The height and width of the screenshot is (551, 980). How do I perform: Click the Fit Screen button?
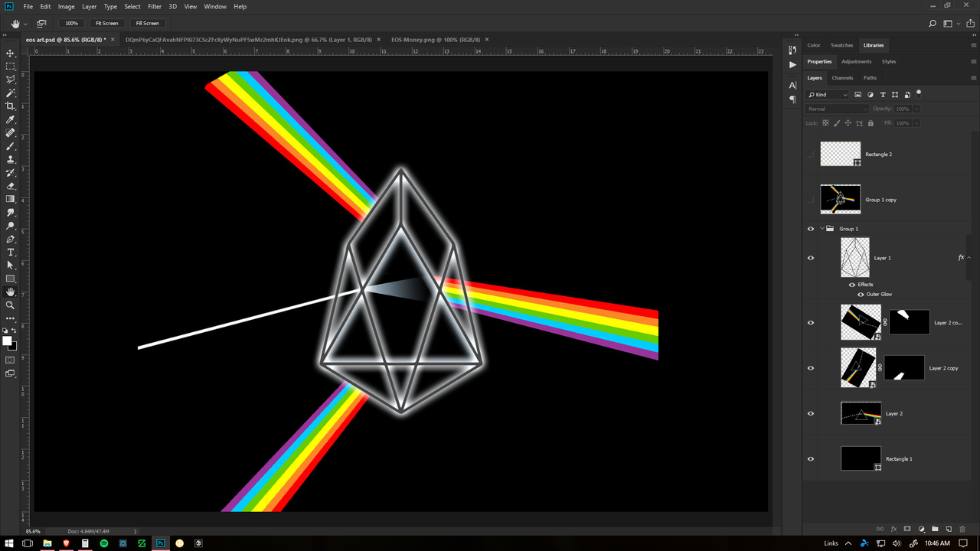coord(106,23)
